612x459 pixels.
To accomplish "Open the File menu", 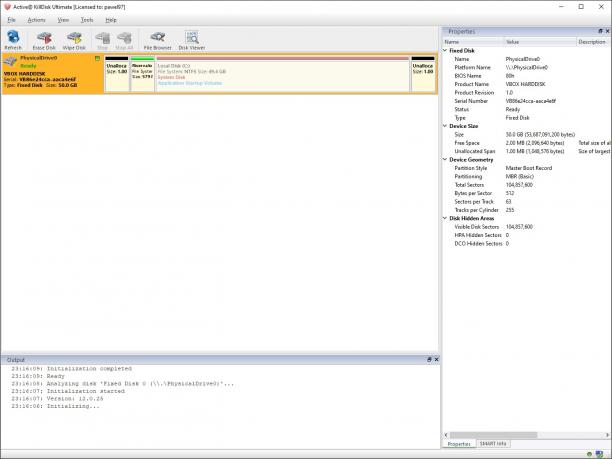I will coord(12,20).
